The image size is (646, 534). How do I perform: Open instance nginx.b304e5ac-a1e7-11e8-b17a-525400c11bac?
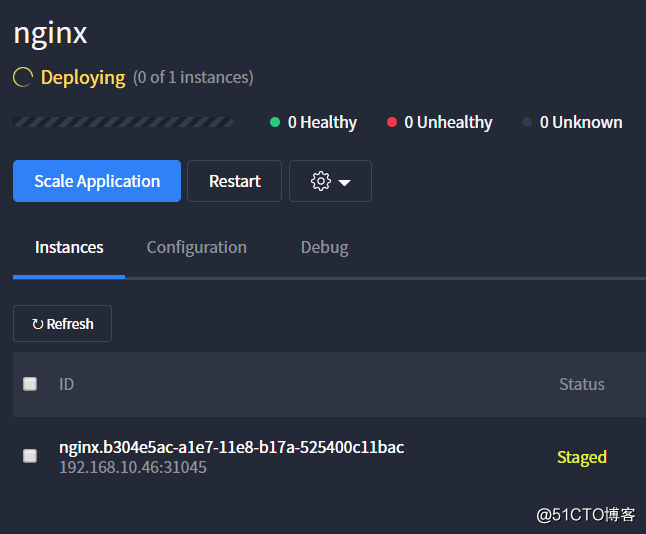pyautogui.click(x=232, y=447)
